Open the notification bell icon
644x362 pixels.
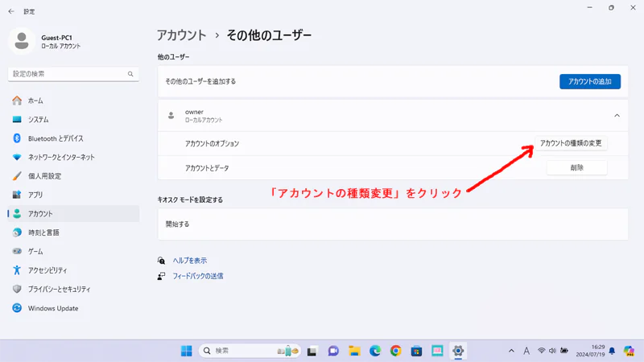tap(612, 351)
